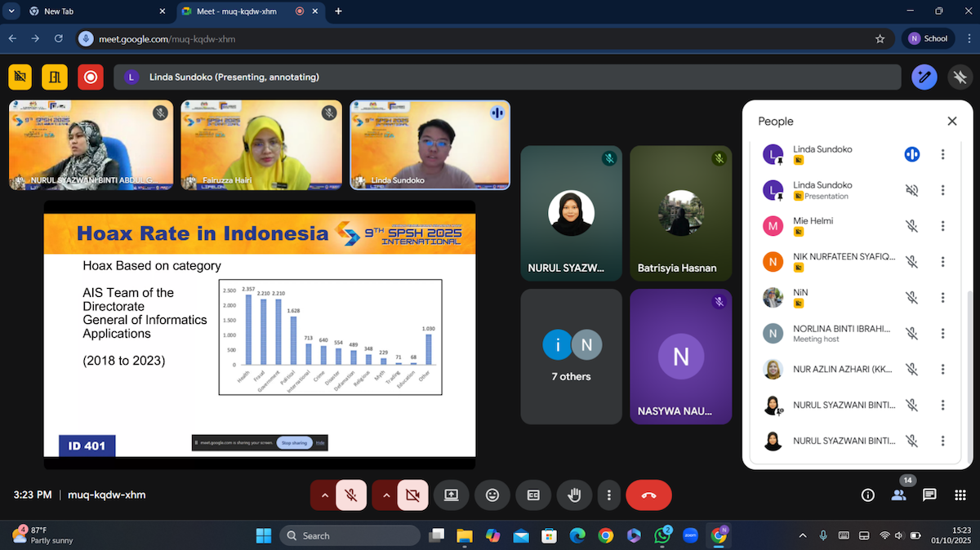Expand audio settings arrow beside microphone
This screenshot has width=980, height=550.
point(325,495)
